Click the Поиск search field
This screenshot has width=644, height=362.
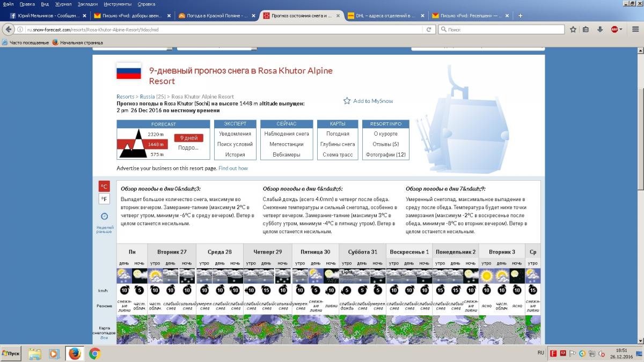(500, 29)
